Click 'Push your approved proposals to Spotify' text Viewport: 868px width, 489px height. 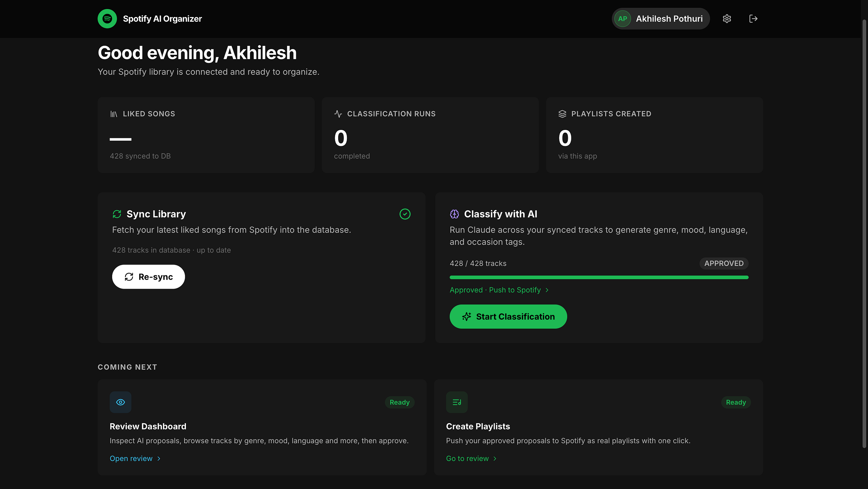(x=568, y=441)
